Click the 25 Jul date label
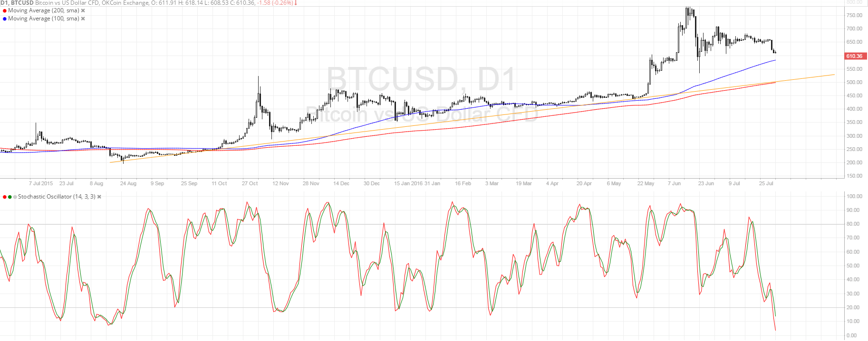This screenshot has width=868, height=341. (766, 183)
